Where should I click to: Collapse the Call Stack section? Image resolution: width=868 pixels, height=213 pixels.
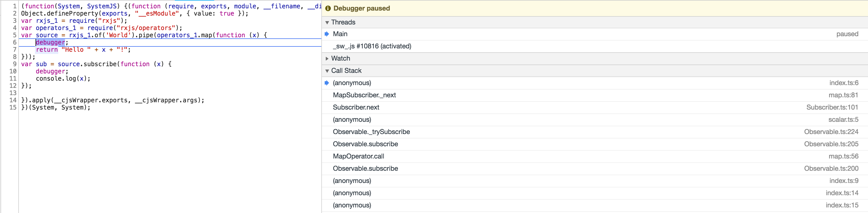(327, 71)
